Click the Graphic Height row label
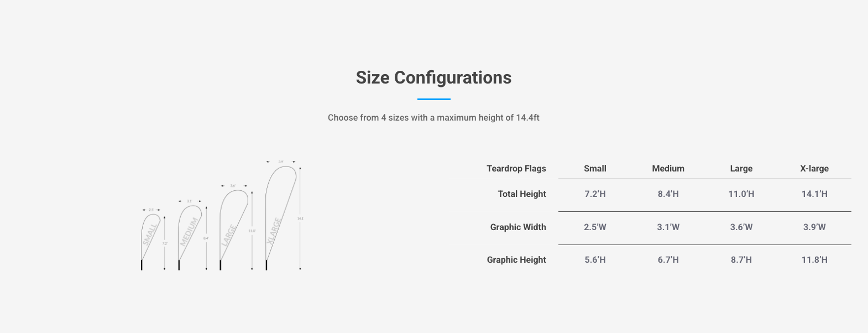Viewport: 868px width, 333px height. [516, 260]
